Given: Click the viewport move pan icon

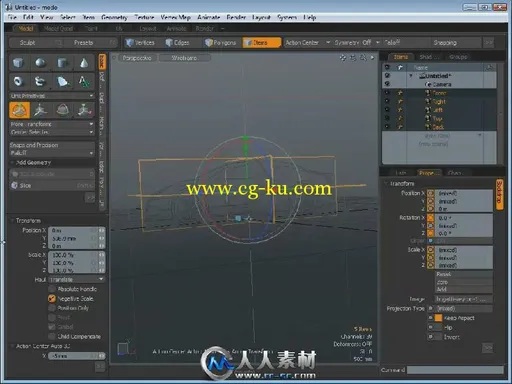Looking at the screenshot, I should [x=343, y=58].
